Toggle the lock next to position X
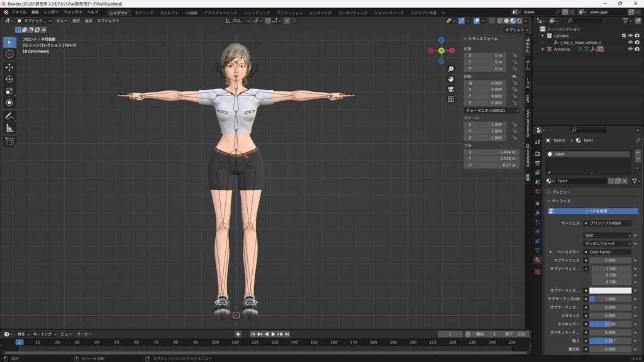Viewport: 644px width, 362px height. click(514, 55)
